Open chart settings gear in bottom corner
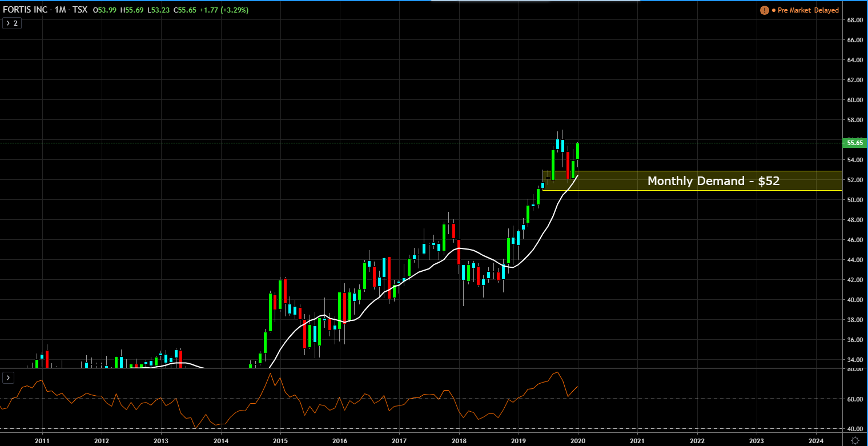The height and width of the screenshot is (446, 868). click(x=855, y=440)
